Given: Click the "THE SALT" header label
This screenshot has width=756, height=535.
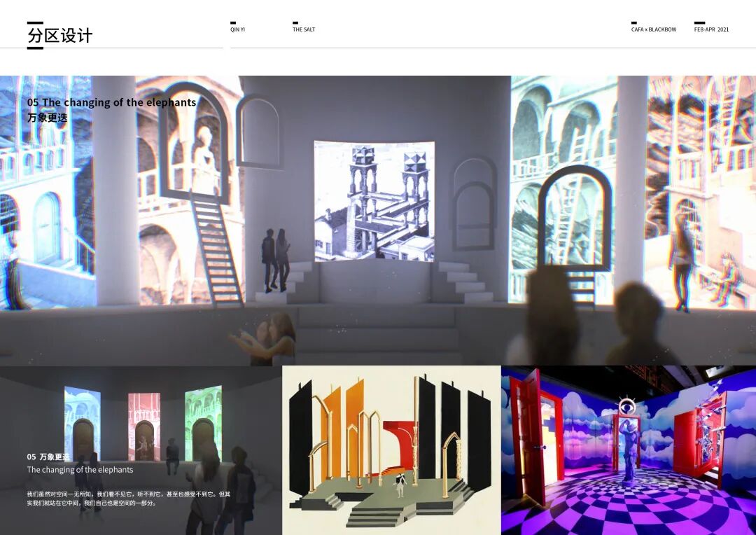Looking at the screenshot, I should (x=304, y=29).
